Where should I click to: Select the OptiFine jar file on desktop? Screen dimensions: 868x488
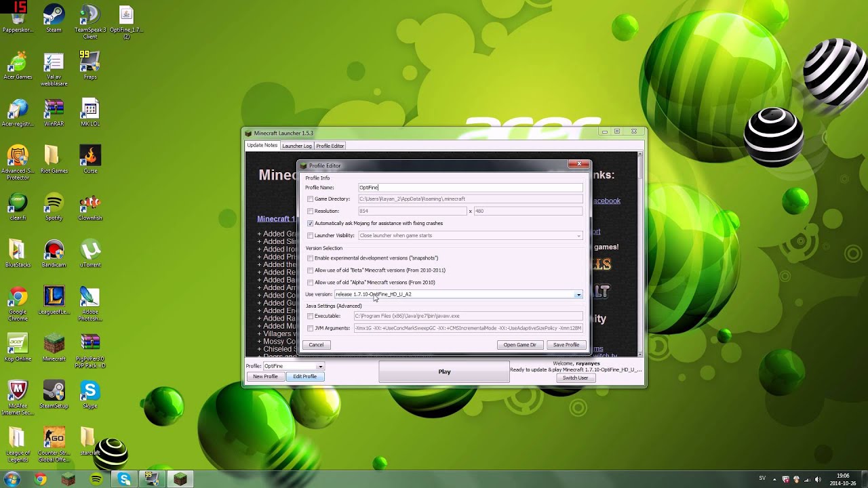pyautogui.click(x=126, y=22)
